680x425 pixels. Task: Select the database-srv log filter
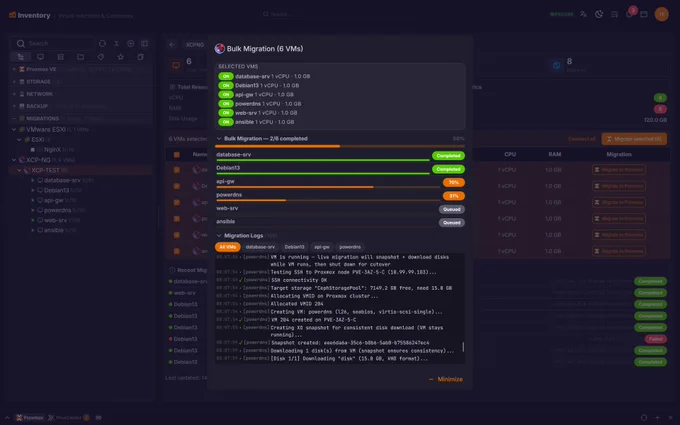pos(260,247)
